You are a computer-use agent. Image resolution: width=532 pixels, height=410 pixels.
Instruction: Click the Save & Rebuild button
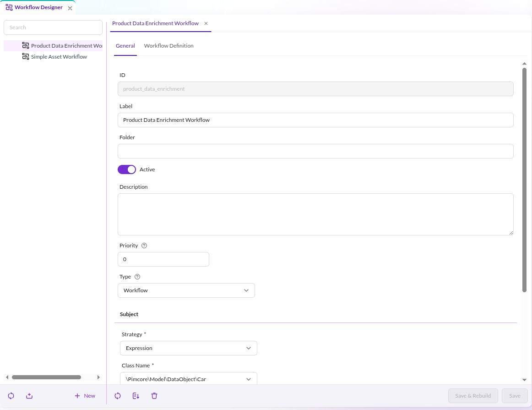point(473,396)
